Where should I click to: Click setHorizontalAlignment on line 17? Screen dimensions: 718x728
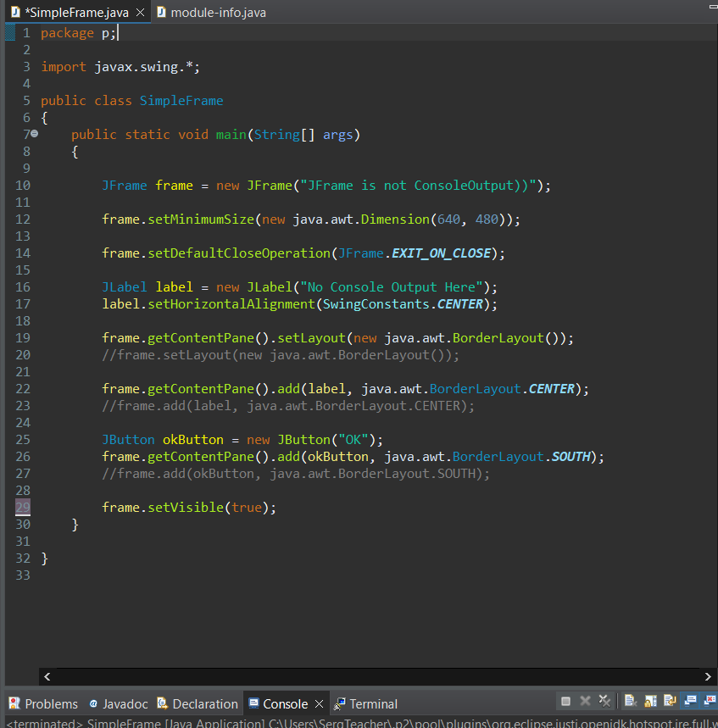point(231,304)
